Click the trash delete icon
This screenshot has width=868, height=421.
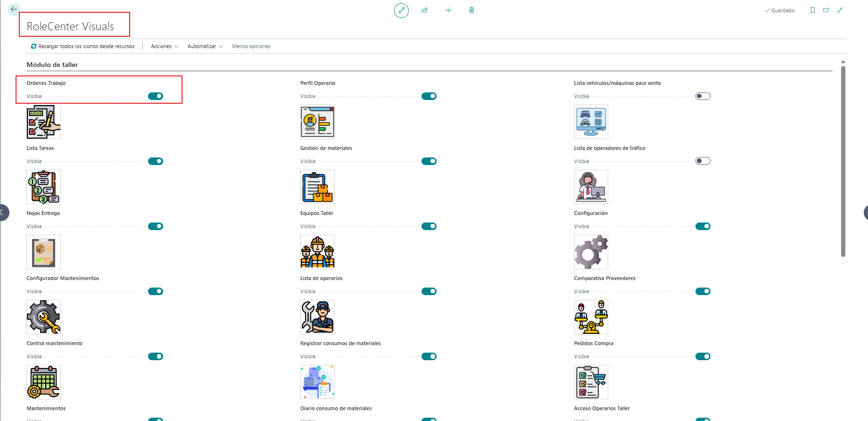pyautogui.click(x=471, y=10)
